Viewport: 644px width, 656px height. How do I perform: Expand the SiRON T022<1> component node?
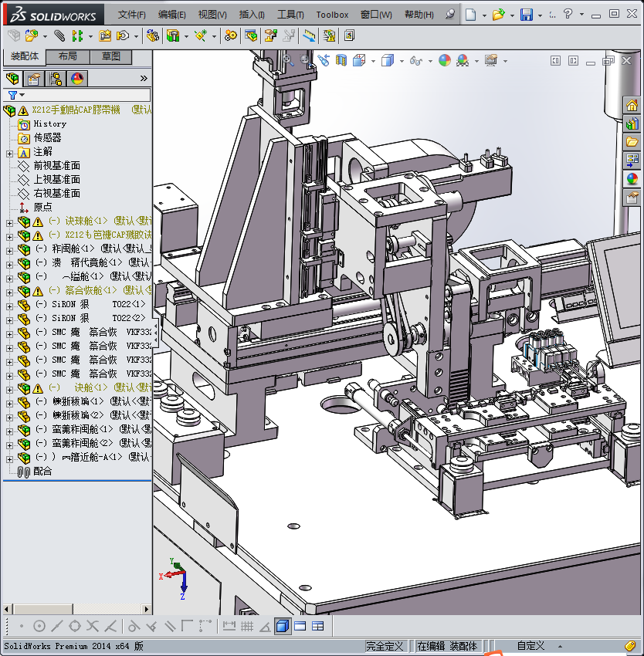9,305
